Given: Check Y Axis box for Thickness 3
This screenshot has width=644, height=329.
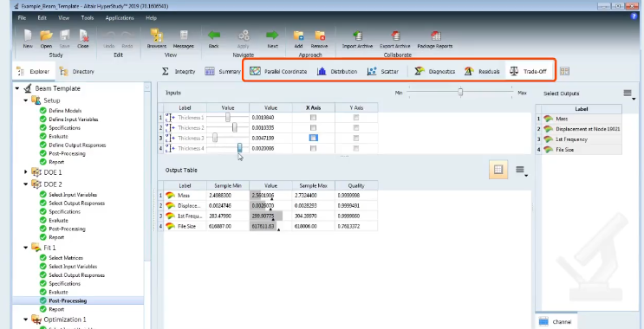Looking at the screenshot, I should coord(356,139).
